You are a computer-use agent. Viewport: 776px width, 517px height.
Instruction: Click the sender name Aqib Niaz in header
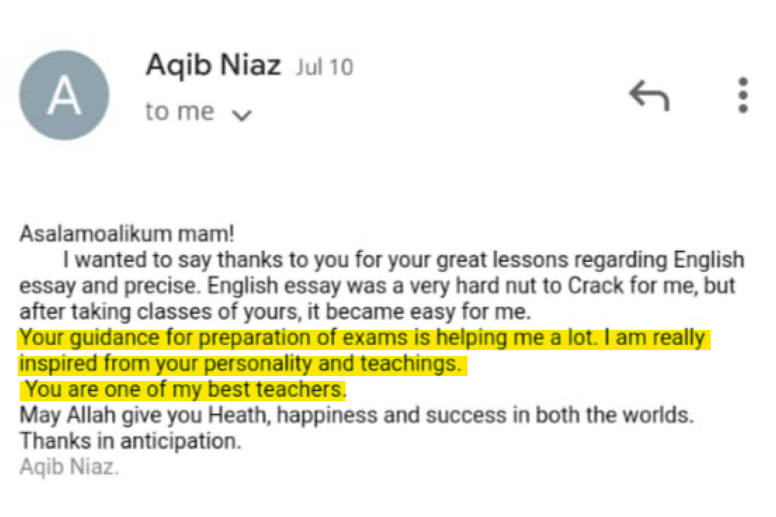tap(214, 66)
